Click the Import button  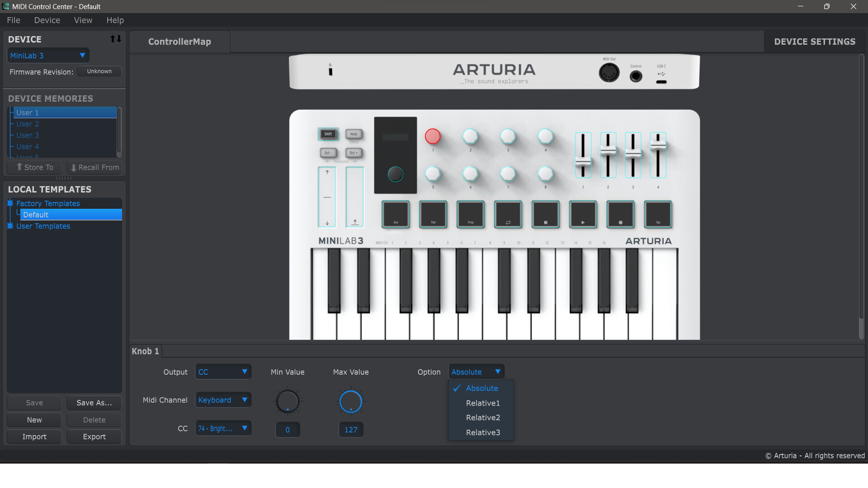coord(34,436)
